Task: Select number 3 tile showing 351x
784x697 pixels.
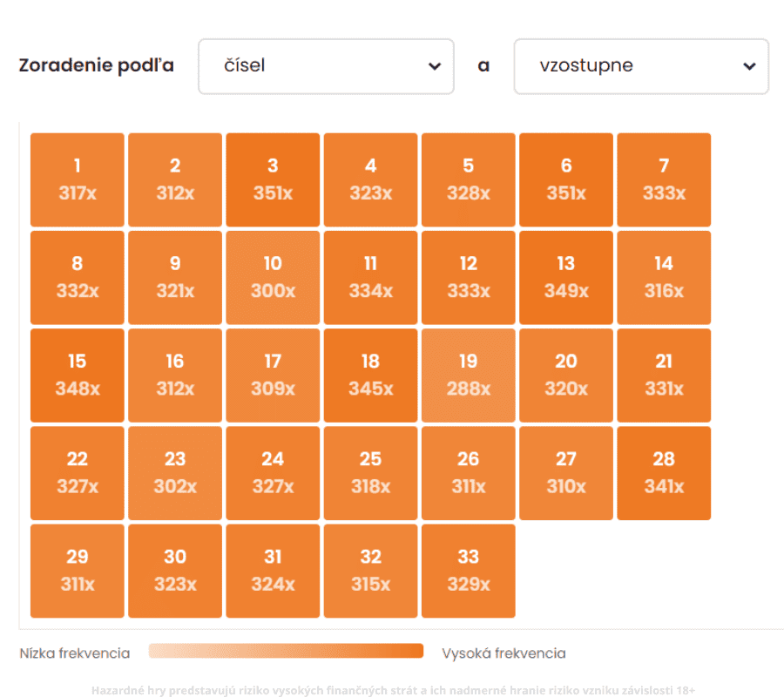Action: tap(273, 179)
